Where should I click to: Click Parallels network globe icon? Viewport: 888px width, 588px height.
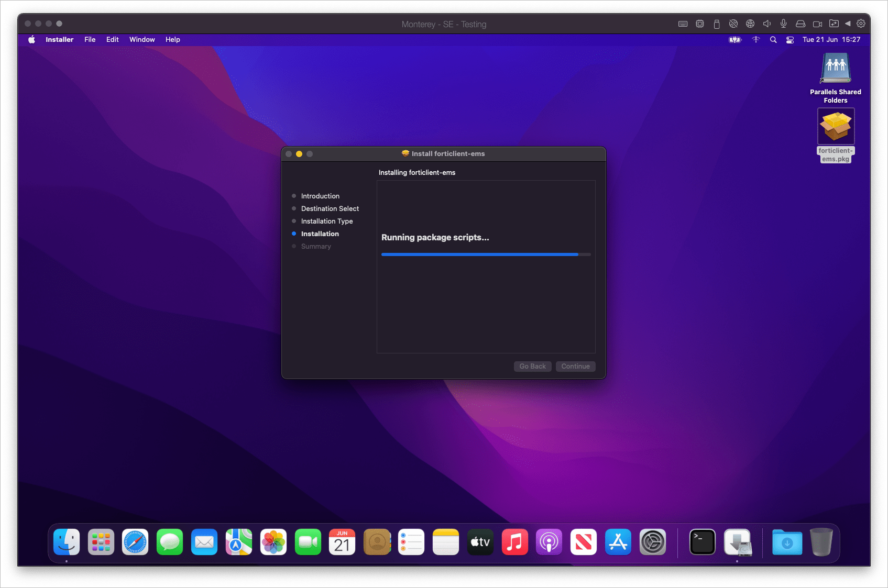(x=750, y=24)
